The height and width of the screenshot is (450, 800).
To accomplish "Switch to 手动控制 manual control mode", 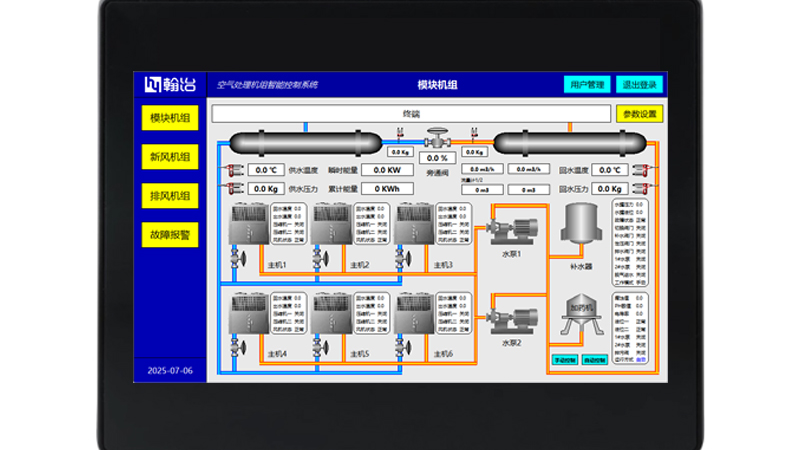I will pos(565,360).
